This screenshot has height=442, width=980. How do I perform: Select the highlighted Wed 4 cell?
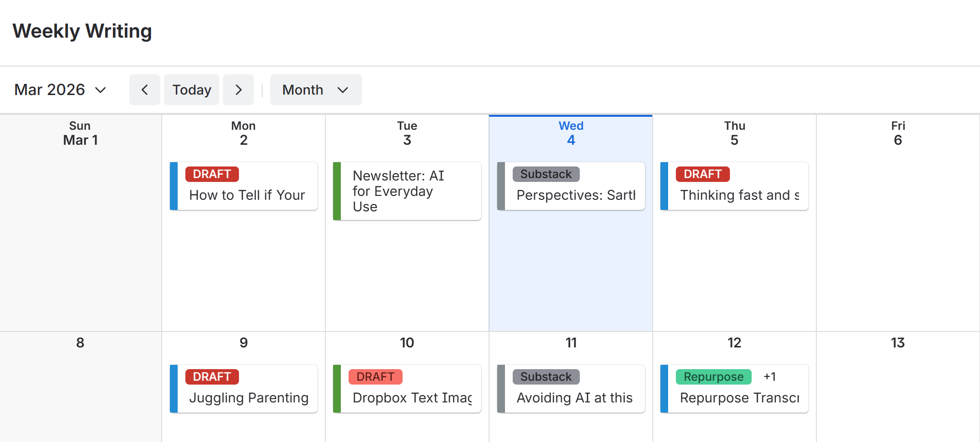pos(571,270)
